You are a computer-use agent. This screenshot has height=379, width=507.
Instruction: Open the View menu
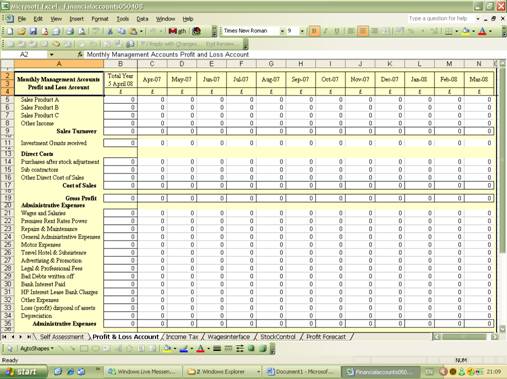[56, 19]
